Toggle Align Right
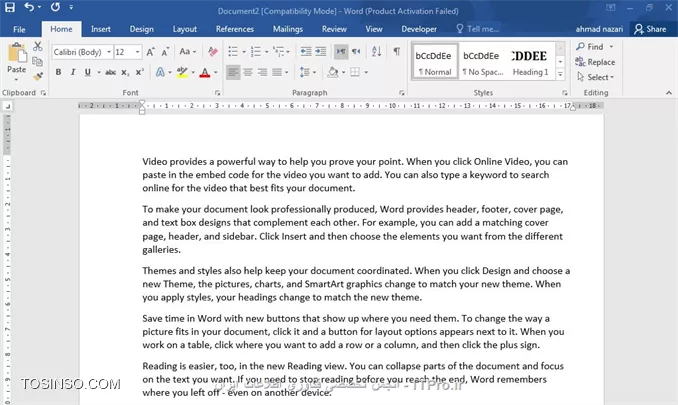The height and width of the screenshot is (405, 678). point(262,72)
